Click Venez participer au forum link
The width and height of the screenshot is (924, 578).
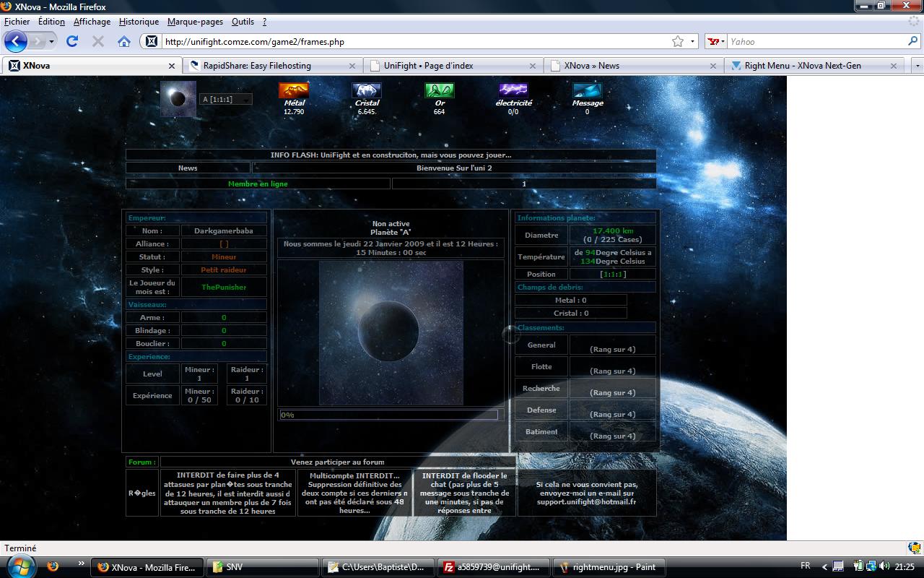pyautogui.click(x=338, y=462)
